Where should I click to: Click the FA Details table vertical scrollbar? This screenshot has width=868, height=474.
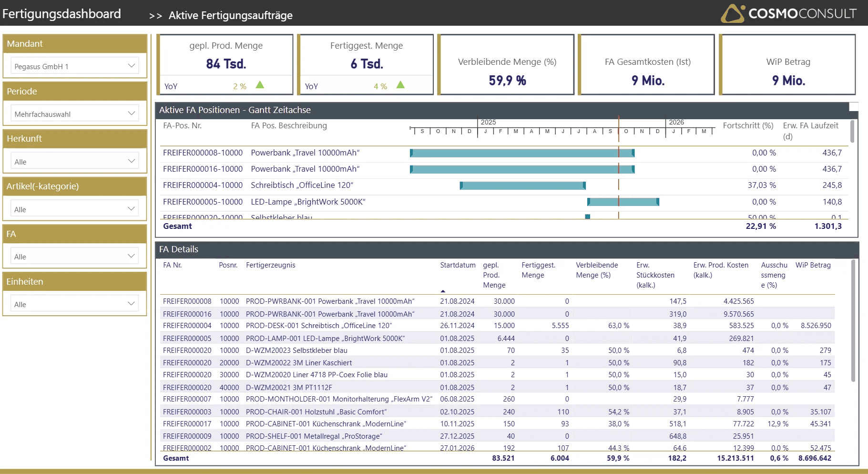(x=853, y=320)
